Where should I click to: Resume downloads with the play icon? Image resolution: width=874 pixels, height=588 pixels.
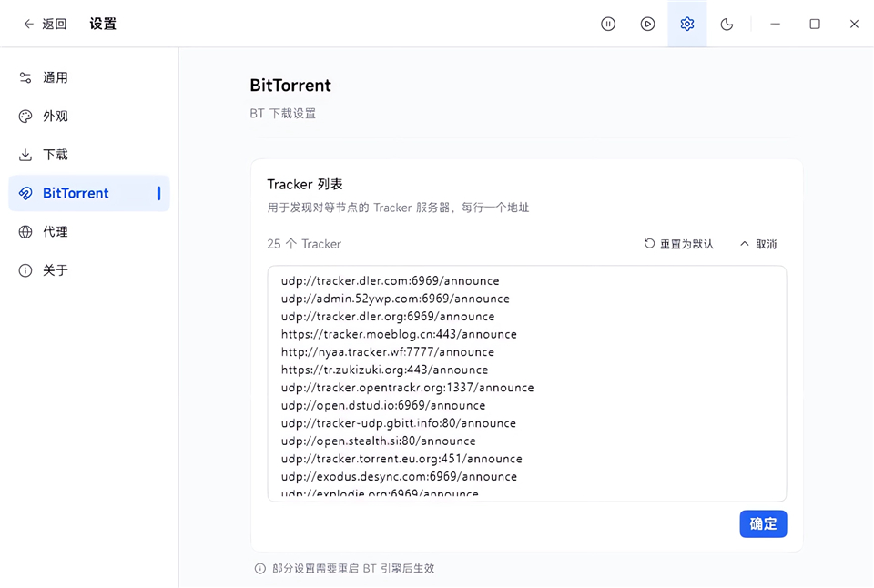point(647,24)
